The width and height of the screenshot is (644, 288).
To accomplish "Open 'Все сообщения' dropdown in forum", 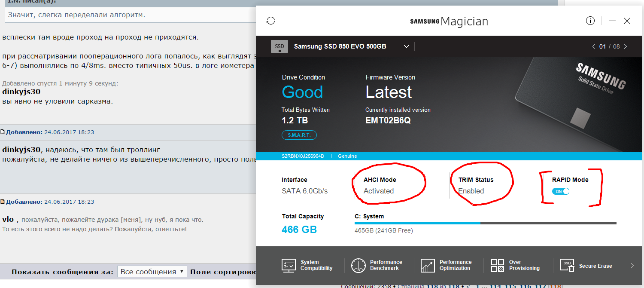I will 152,272.
